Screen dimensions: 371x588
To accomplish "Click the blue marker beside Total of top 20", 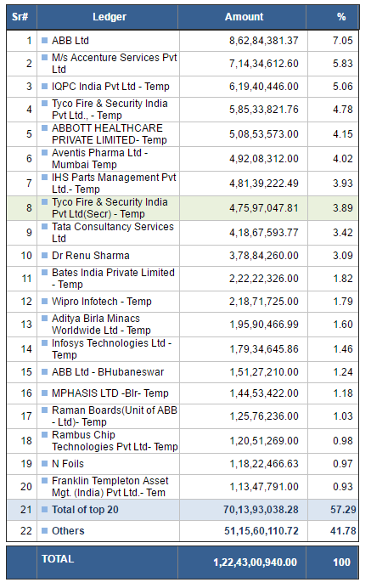I will tap(45, 509).
